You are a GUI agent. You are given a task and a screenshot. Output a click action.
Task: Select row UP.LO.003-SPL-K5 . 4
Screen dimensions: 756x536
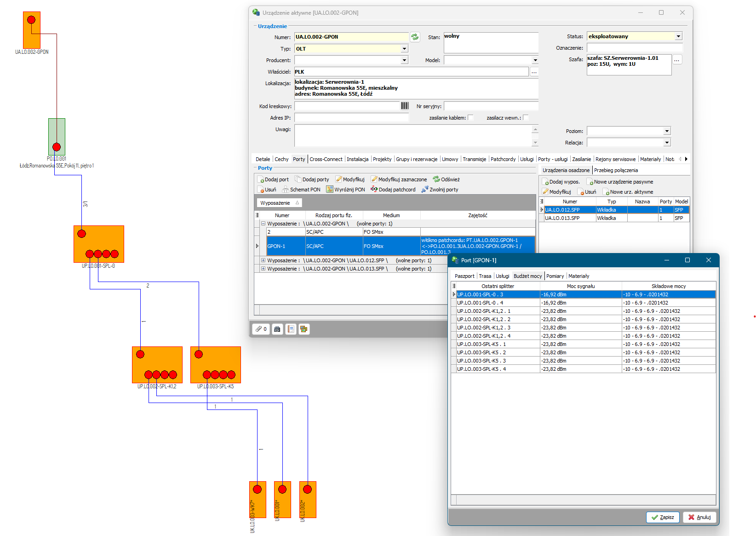pos(583,369)
